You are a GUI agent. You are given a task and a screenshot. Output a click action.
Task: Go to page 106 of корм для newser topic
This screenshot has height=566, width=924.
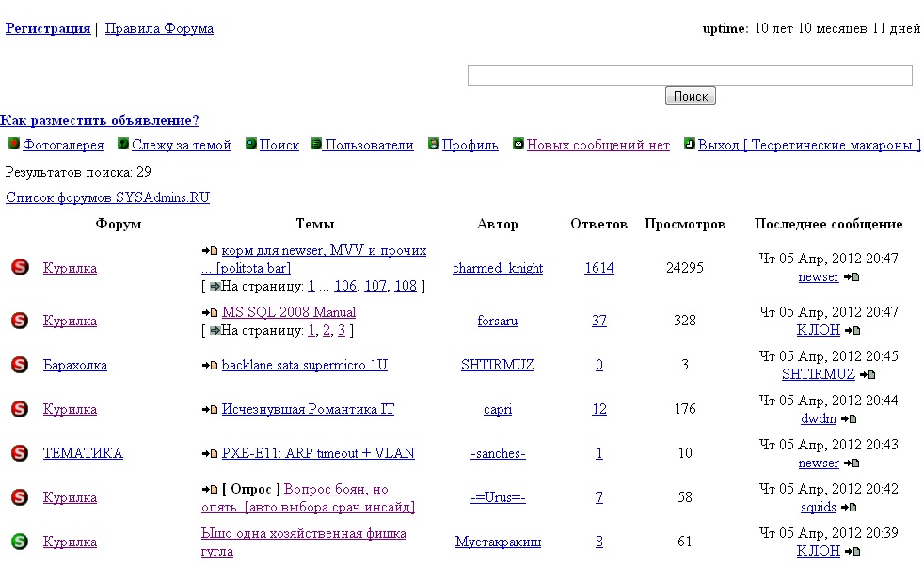[345, 286]
